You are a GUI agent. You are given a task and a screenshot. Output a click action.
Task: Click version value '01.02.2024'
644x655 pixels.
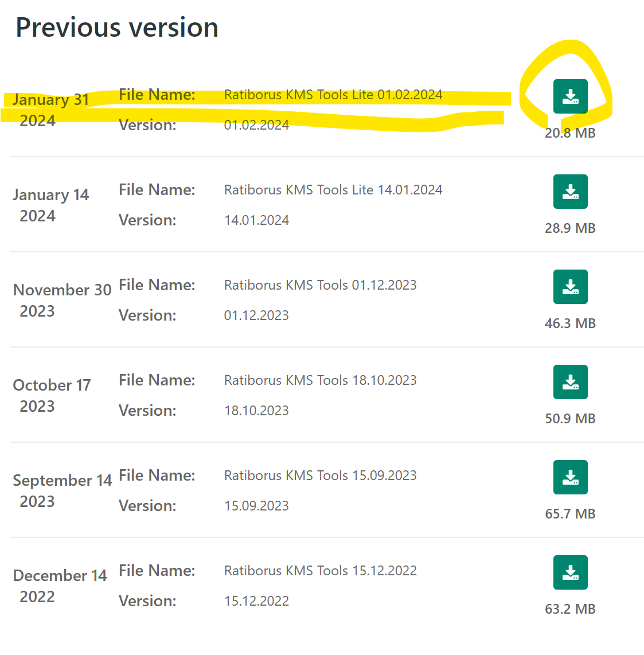(x=256, y=125)
